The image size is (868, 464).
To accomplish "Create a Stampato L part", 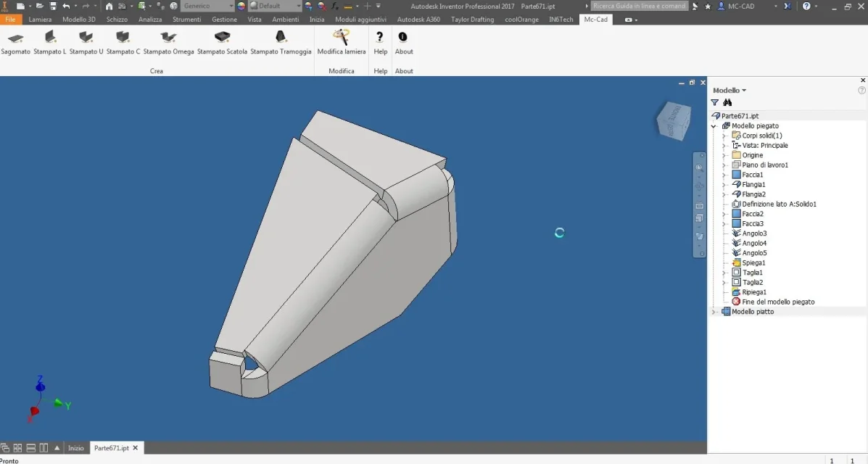I will 50,43.
